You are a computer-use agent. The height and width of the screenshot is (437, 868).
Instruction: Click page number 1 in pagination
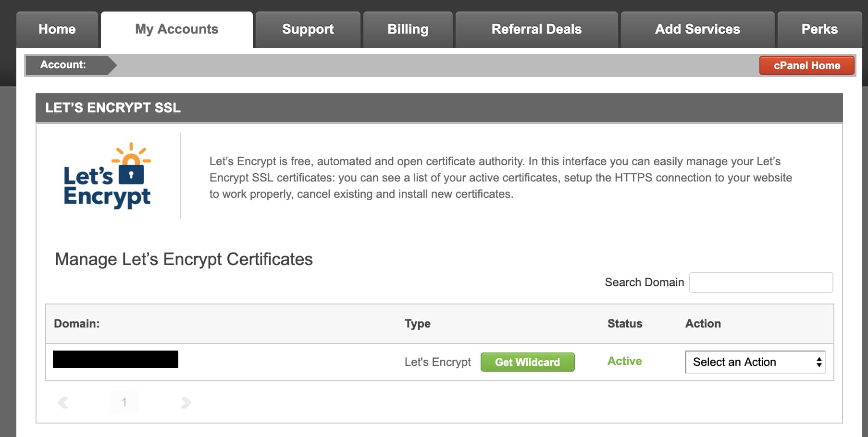124,402
